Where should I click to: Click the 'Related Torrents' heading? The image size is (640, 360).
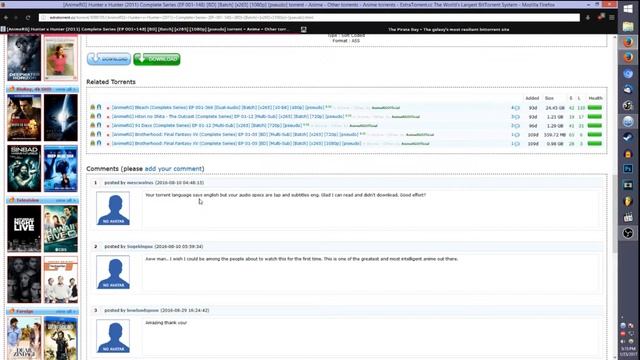coord(111,82)
